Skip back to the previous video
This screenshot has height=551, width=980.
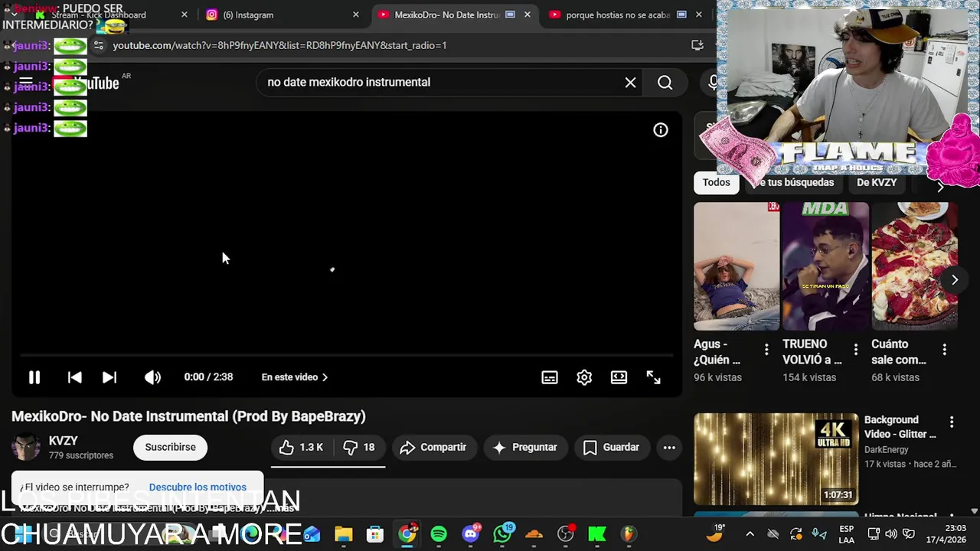[x=74, y=377]
